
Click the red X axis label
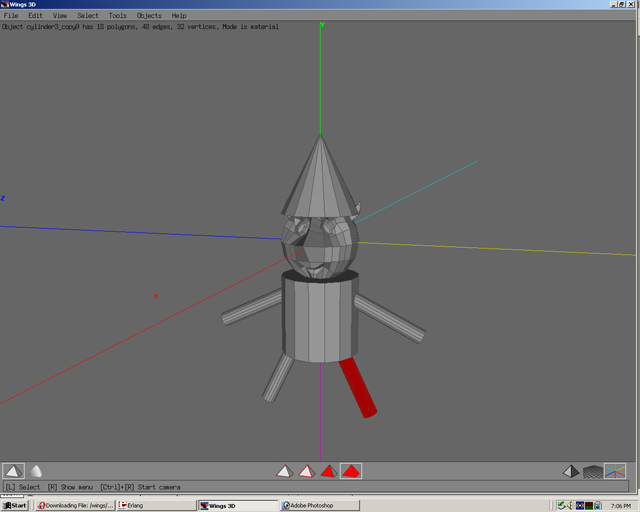click(156, 296)
